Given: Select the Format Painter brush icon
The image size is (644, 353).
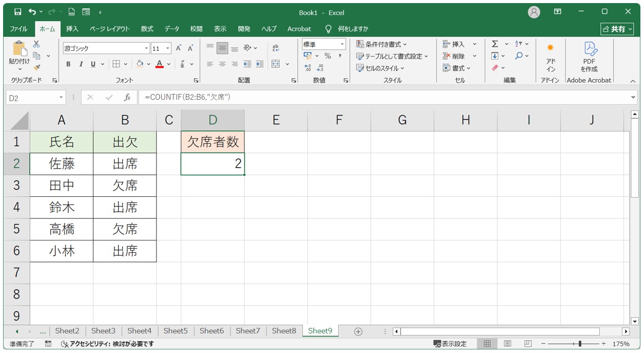Looking at the screenshot, I should (x=36, y=67).
